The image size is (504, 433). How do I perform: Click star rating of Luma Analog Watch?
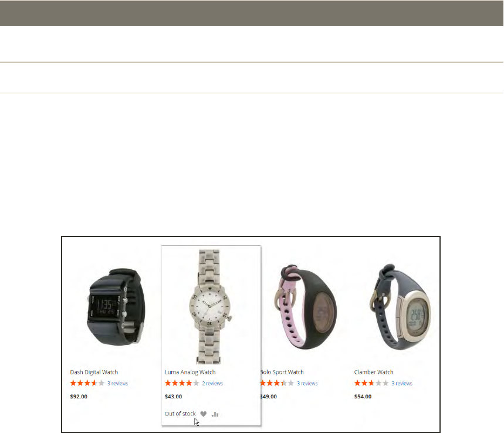pyautogui.click(x=182, y=383)
